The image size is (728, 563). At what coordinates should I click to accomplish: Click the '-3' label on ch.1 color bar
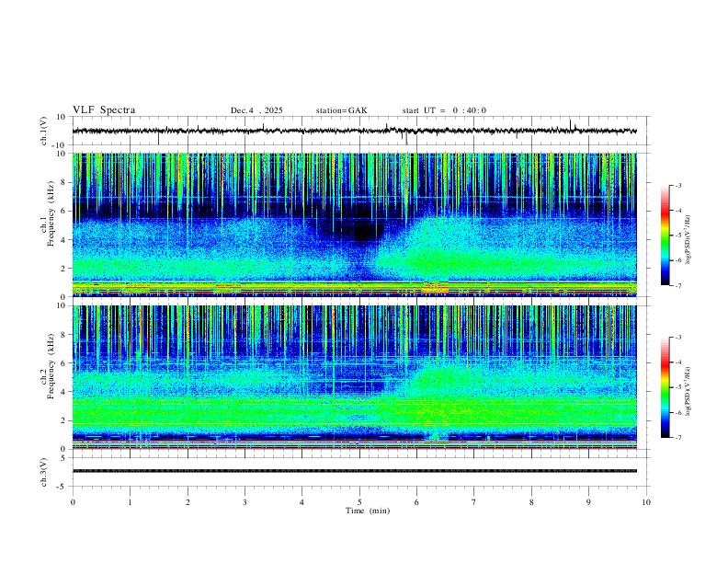pos(678,185)
